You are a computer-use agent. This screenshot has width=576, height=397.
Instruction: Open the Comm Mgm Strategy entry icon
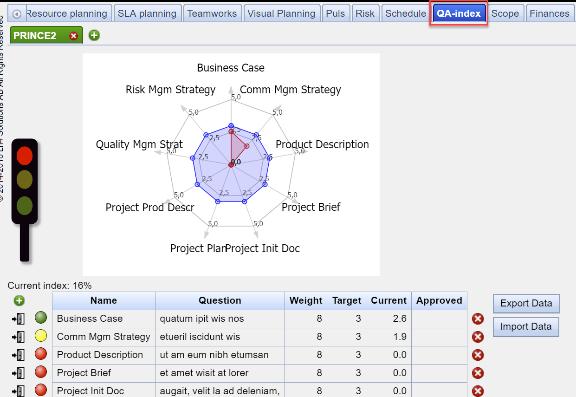click(18, 337)
